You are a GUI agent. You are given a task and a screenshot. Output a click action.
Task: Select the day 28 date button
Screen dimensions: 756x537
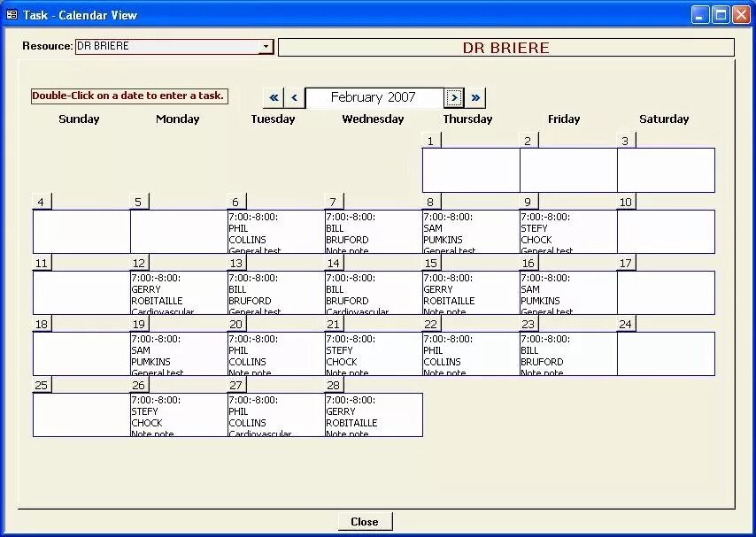click(x=334, y=385)
